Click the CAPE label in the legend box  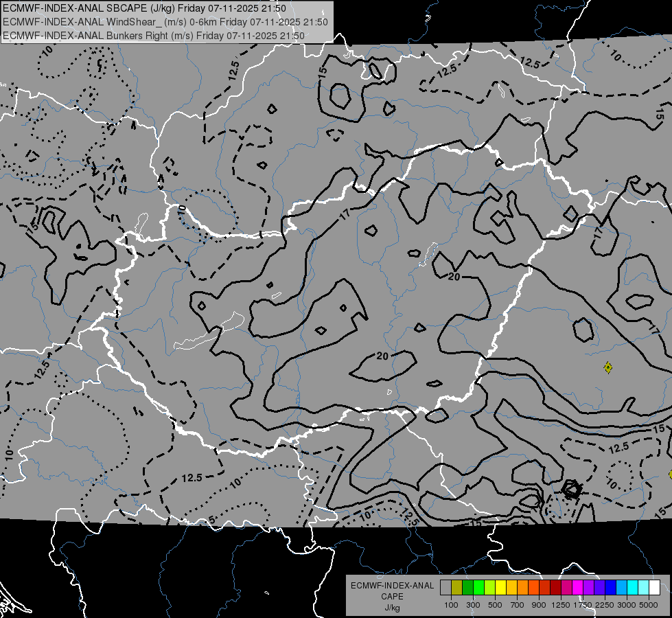[x=392, y=597]
